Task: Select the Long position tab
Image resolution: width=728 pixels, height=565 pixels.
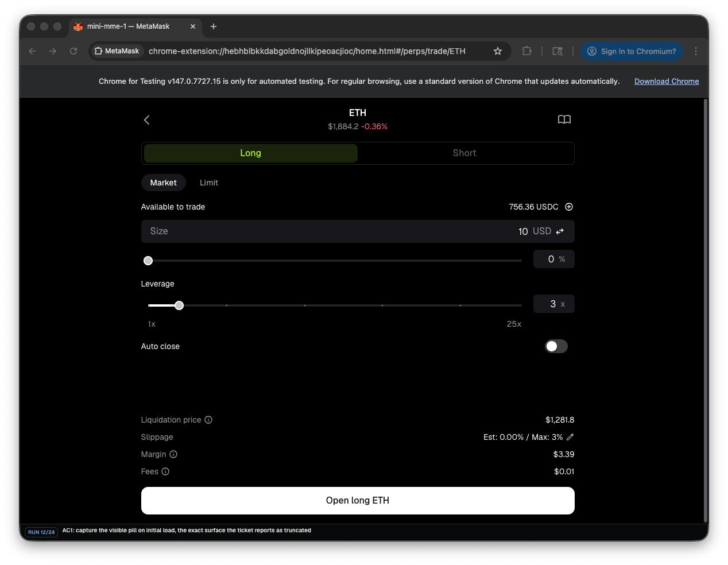Action: 251,153
